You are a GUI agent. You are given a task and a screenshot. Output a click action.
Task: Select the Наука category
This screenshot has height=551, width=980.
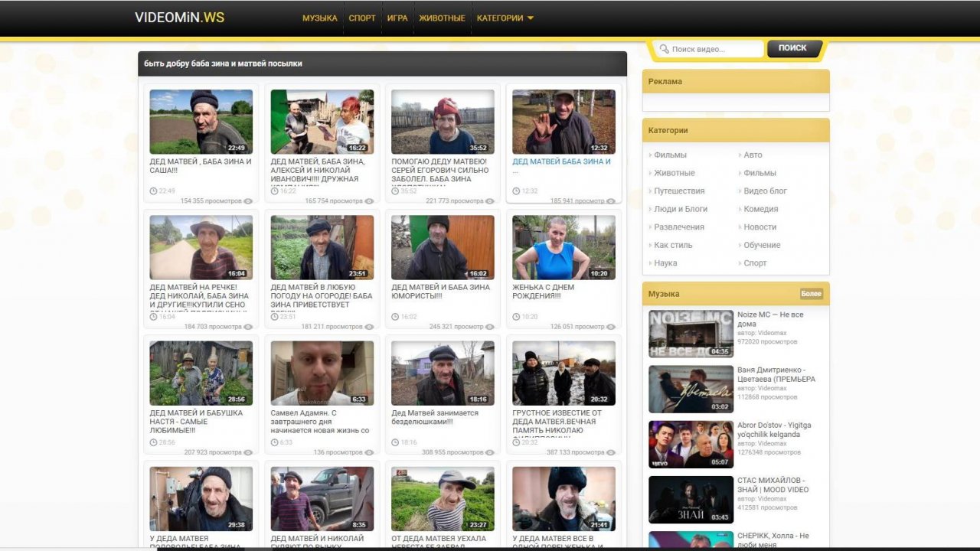(x=665, y=263)
